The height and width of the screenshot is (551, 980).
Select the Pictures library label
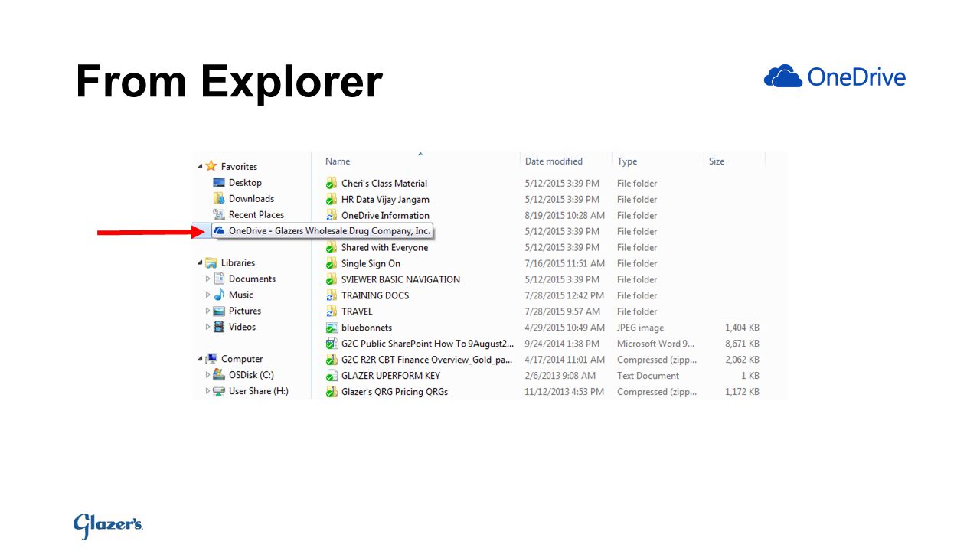click(x=245, y=311)
